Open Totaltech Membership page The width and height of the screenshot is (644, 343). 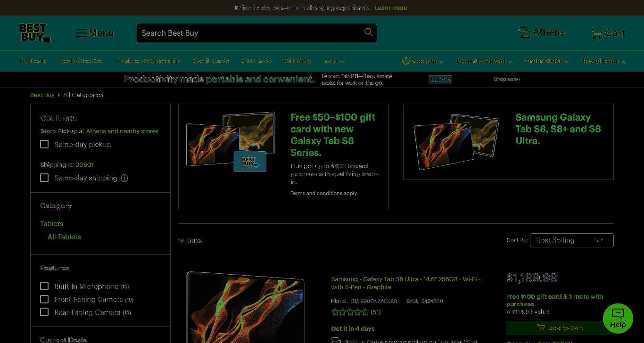[x=148, y=61]
